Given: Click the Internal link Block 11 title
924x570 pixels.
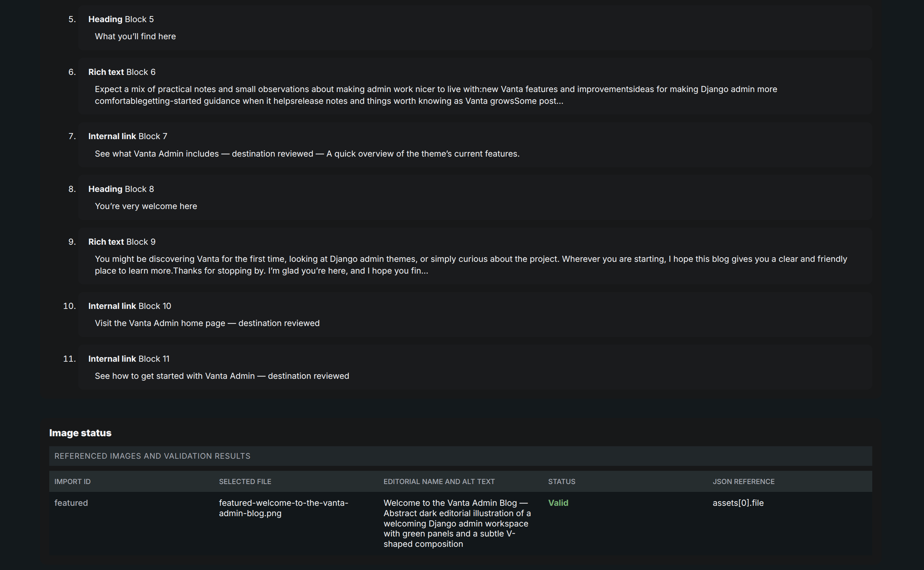Looking at the screenshot, I should click(128, 358).
